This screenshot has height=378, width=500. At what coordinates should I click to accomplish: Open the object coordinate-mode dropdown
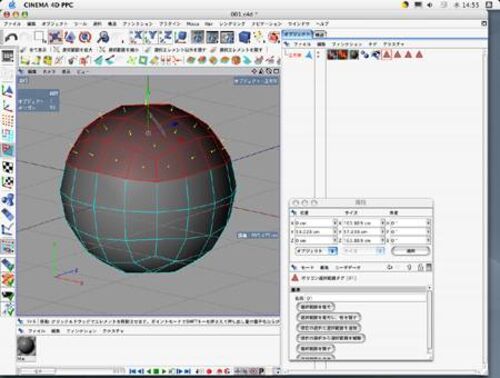(x=316, y=251)
